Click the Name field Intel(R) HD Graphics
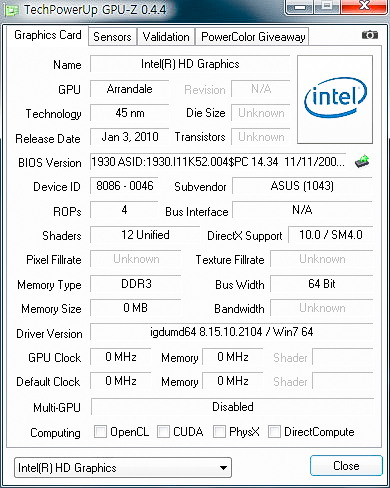Screen dimensions: 390x488 190,64
